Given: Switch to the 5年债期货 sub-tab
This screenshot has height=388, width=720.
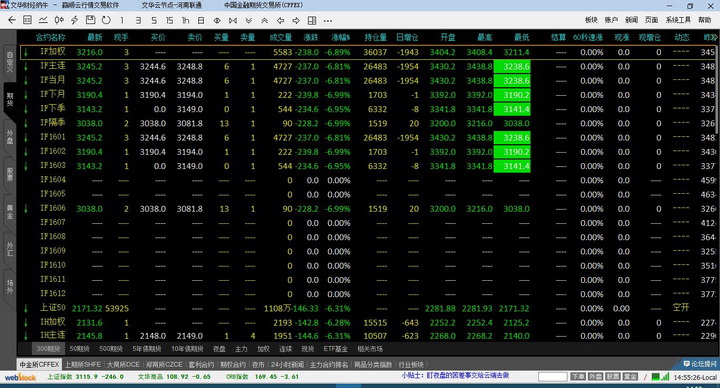Looking at the screenshot, I should (147, 349).
